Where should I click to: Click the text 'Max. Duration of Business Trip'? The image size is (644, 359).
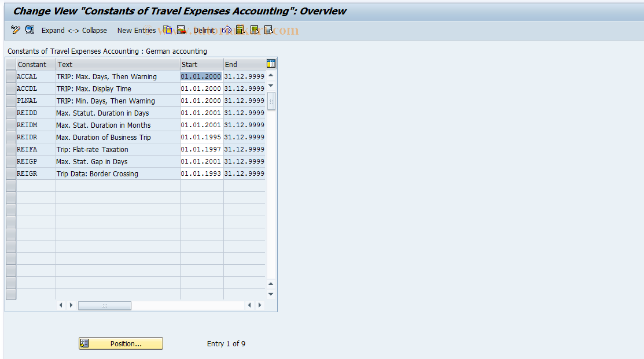click(x=104, y=138)
